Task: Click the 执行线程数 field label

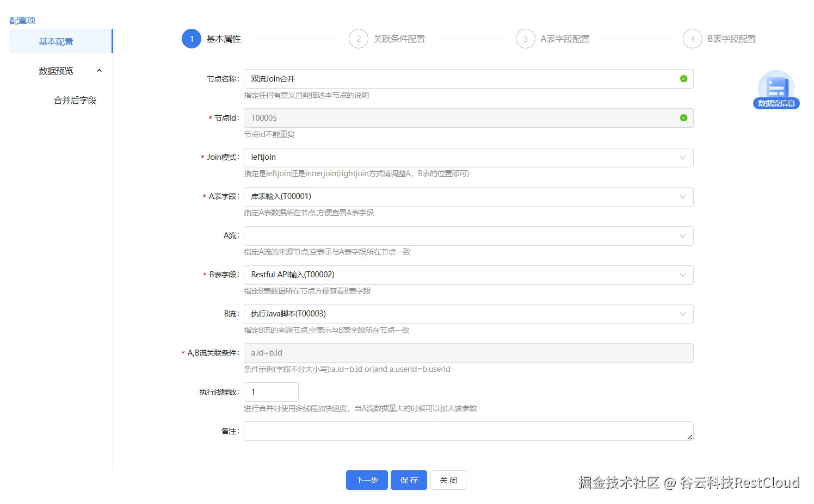Action: [x=219, y=392]
